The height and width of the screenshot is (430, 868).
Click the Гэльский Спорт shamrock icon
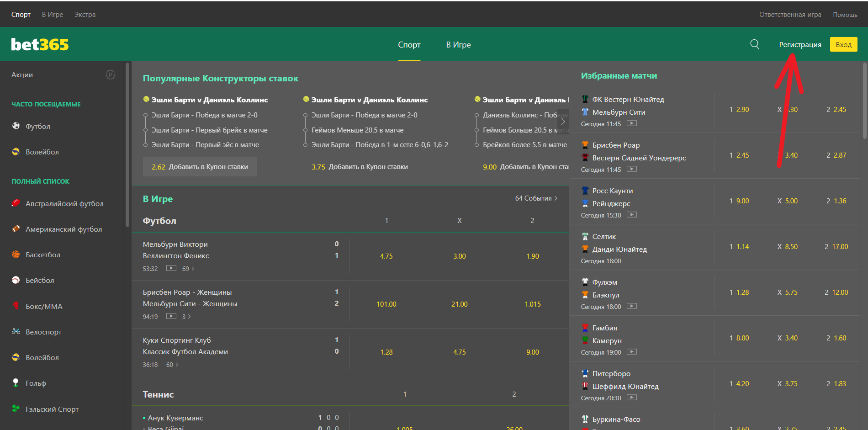(x=16, y=408)
